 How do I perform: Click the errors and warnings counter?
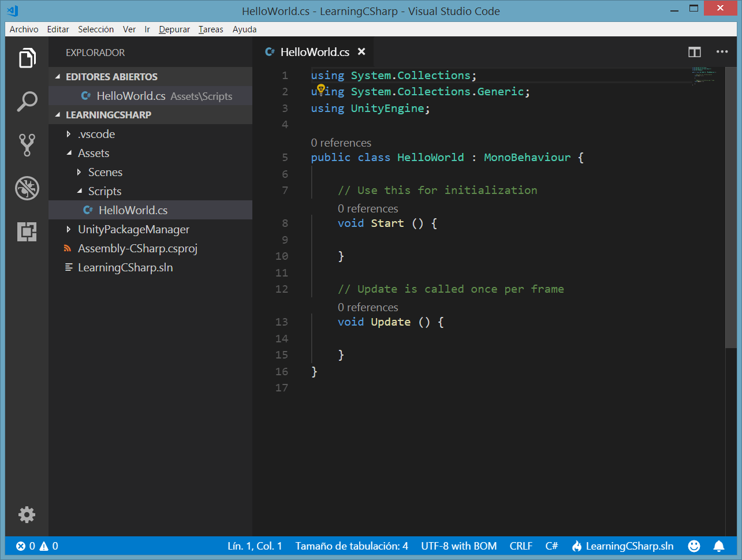[37, 546]
